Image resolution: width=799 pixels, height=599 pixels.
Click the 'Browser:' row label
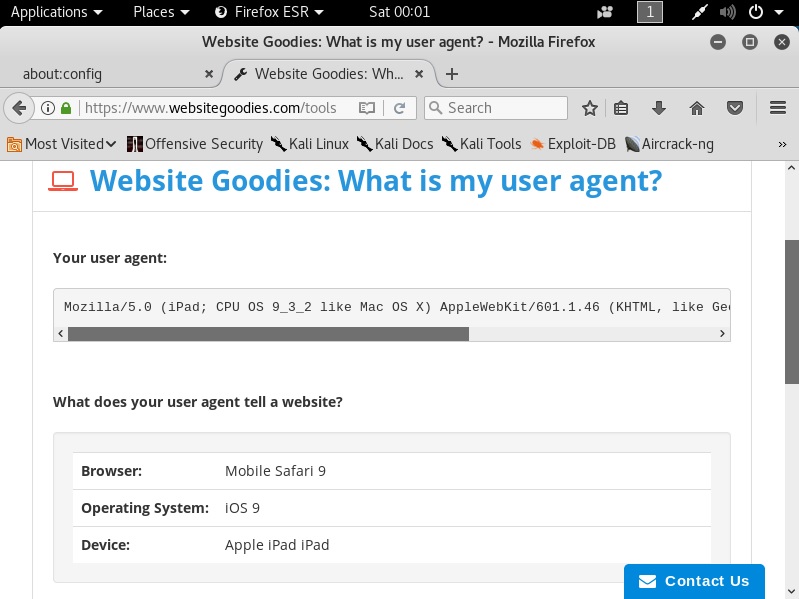(x=112, y=471)
